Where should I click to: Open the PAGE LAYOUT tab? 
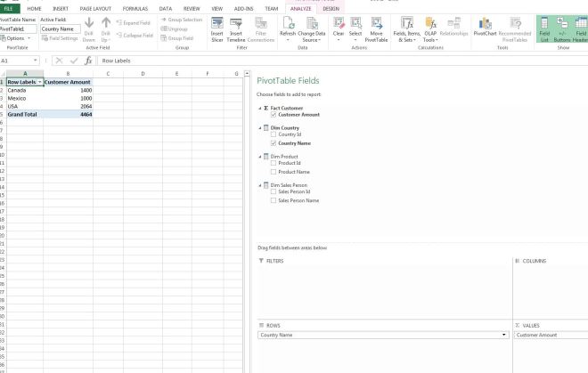point(96,8)
